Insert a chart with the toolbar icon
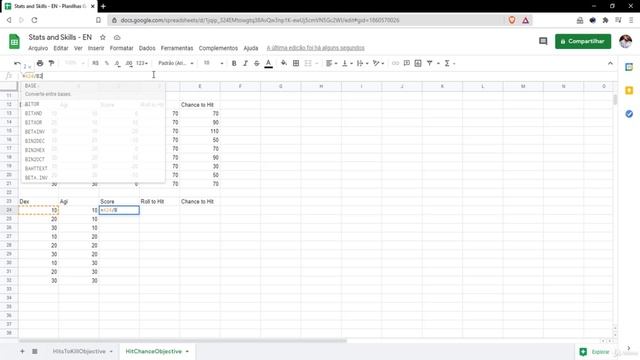The height and width of the screenshot is (360, 640). click(418, 63)
